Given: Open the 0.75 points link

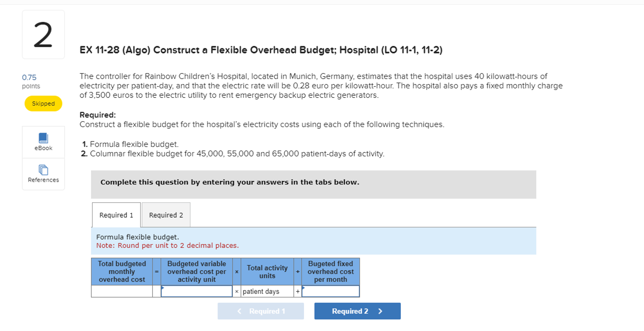Looking at the screenshot, I should click(x=29, y=77).
